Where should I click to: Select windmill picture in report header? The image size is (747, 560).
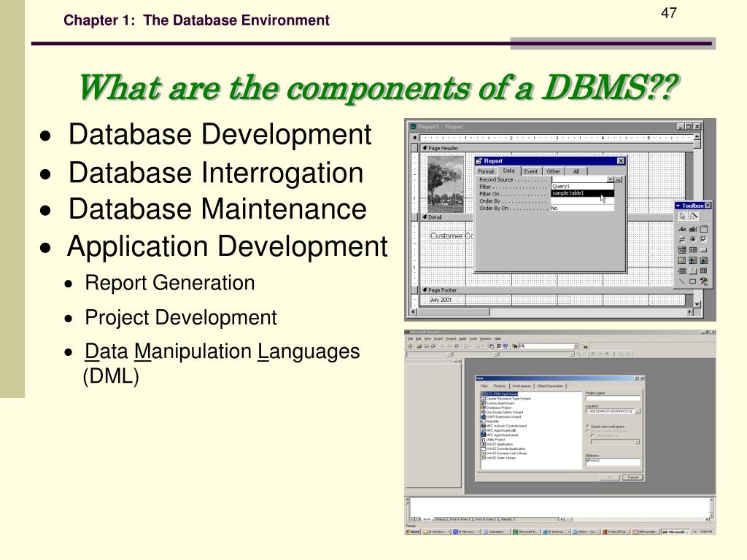click(446, 184)
